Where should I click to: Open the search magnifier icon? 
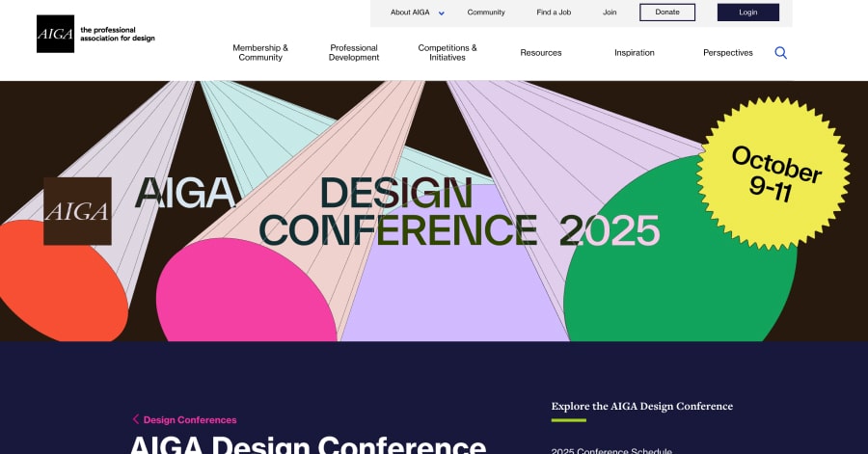pyautogui.click(x=780, y=53)
